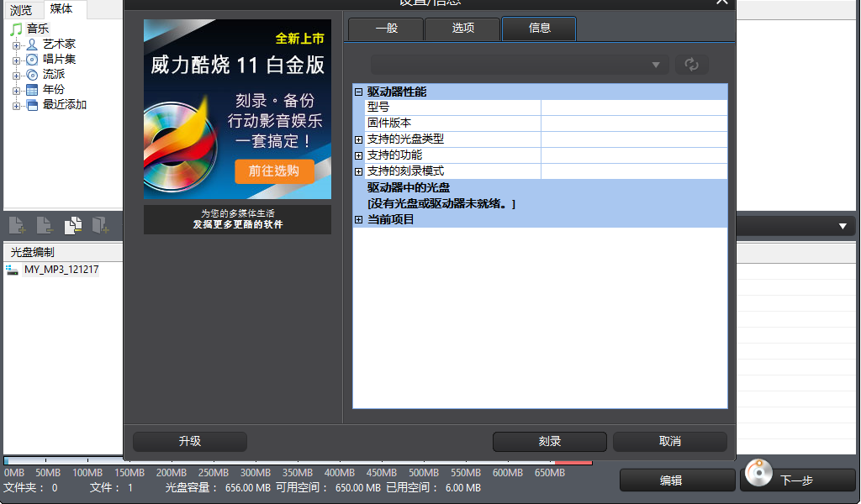861x504 pixels.
Task: Switch to the 选项 tab
Action: (462, 29)
